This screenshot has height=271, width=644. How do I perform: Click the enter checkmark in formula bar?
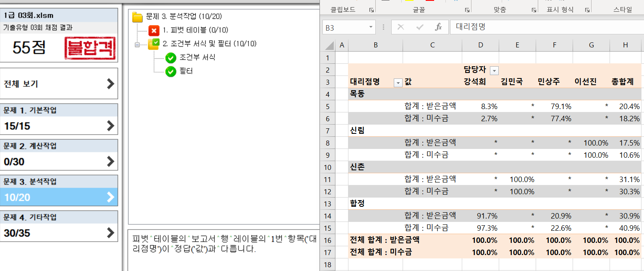click(419, 27)
